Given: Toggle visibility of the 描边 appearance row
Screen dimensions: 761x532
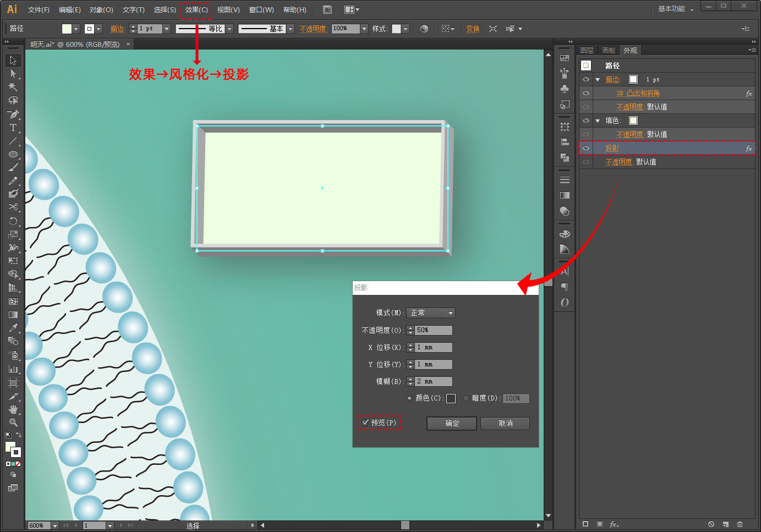Looking at the screenshot, I should click(x=586, y=79).
